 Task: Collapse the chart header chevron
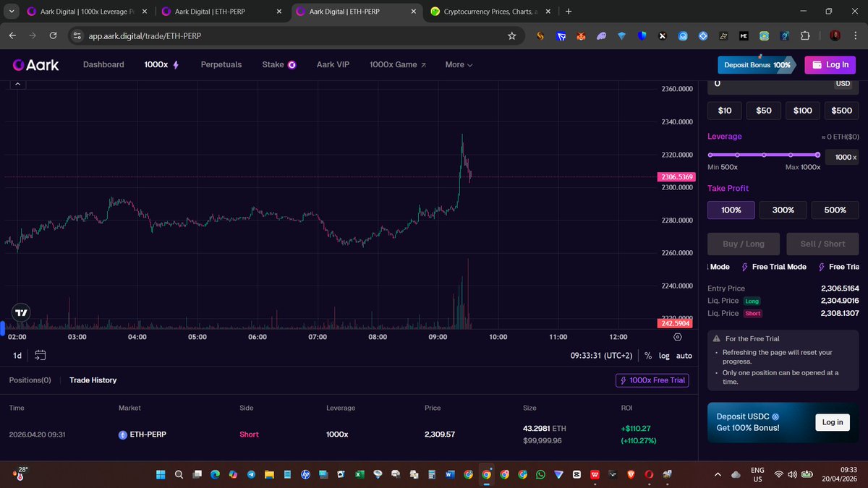coord(18,84)
